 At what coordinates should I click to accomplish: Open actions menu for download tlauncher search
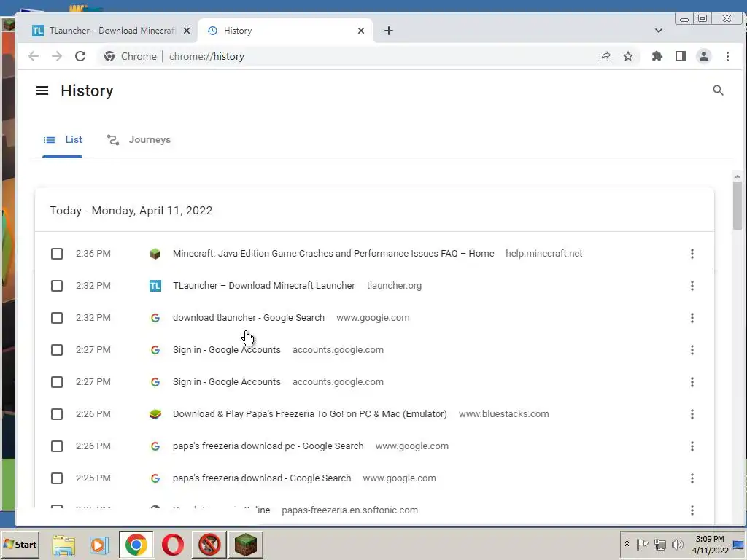692,318
